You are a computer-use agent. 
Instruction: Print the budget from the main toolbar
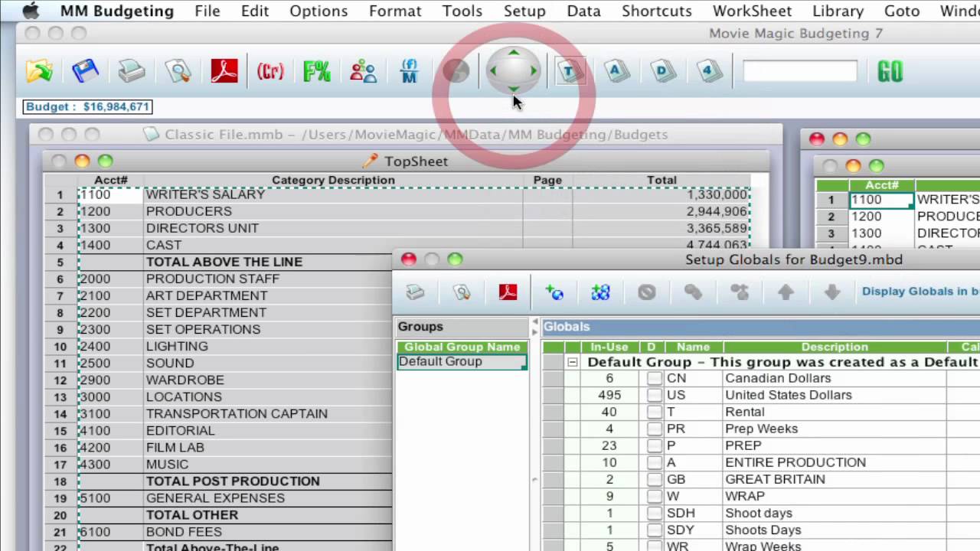132,71
